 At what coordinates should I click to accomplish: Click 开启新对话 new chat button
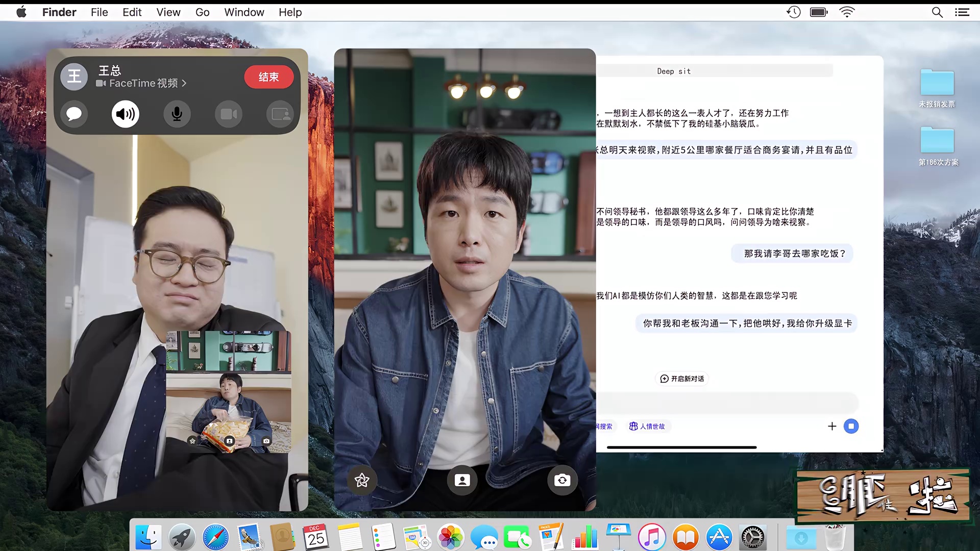click(x=682, y=379)
